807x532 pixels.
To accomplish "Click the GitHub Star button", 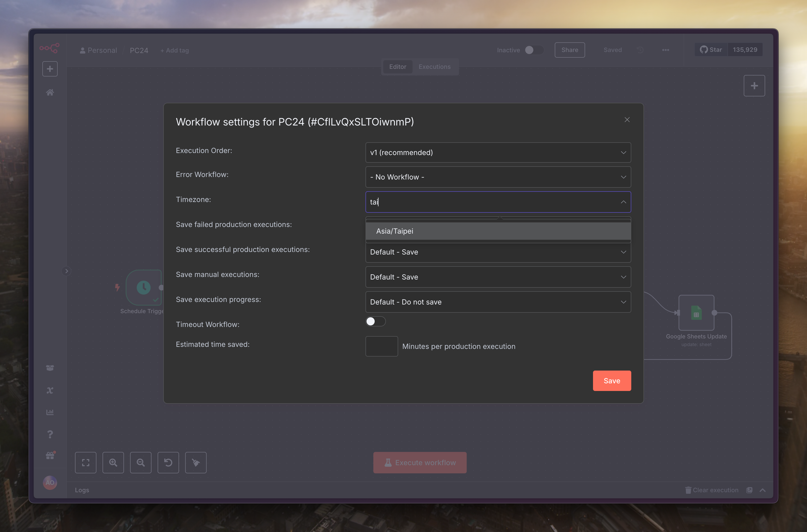I will [711, 49].
